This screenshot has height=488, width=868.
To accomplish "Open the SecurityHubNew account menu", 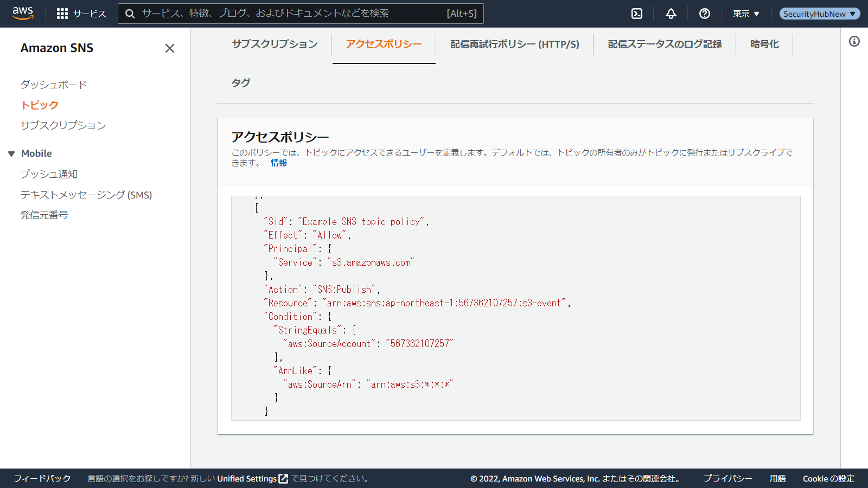I will (x=819, y=14).
